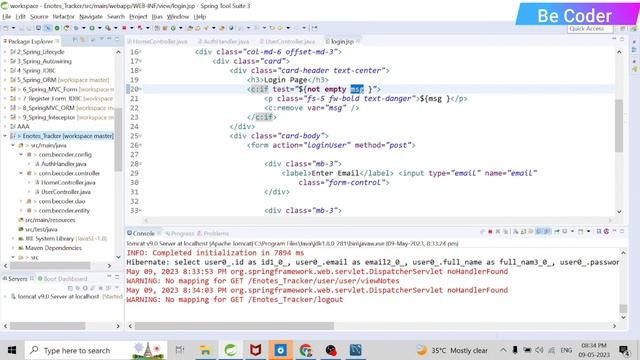Open the Problems tab
The width and height of the screenshot is (640, 360).
click(x=213, y=233)
